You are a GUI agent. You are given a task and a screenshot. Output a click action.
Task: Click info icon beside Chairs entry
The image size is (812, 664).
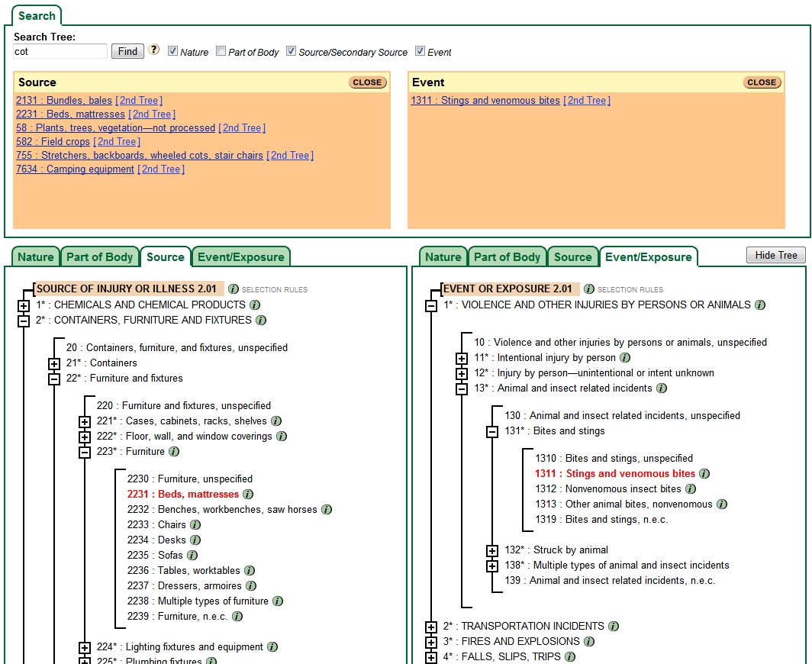click(195, 525)
